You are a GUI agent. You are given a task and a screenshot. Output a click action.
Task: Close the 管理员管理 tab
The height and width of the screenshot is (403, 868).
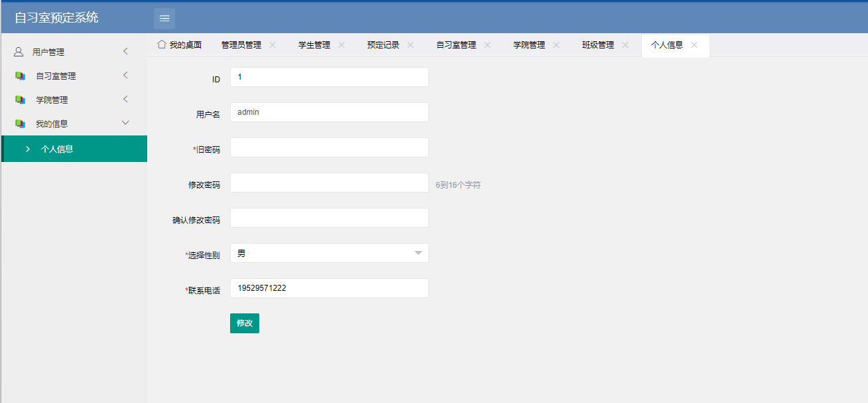click(273, 45)
